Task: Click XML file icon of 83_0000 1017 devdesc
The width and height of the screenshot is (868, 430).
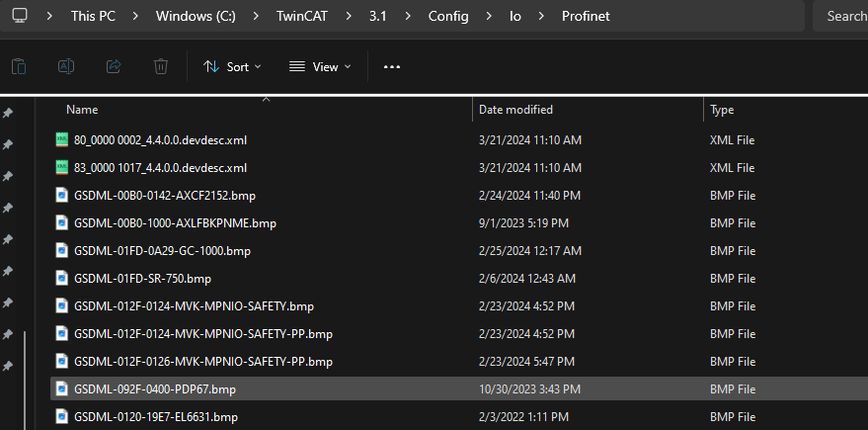Action: point(62,167)
